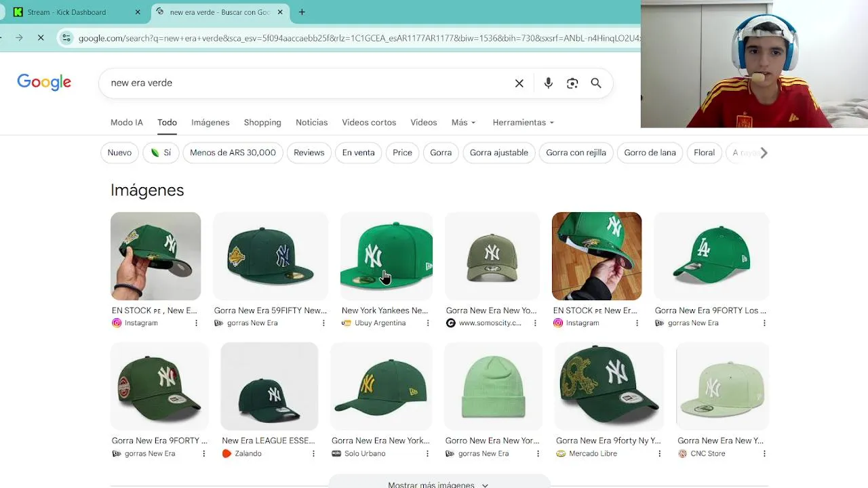868x488 pixels.
Task: Open options for Mercado Libre result
Action: click(x=659, y=453)
